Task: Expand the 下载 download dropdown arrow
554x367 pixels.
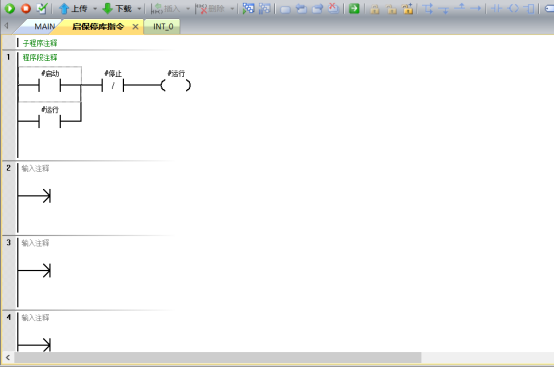Action: click(x=139, y=9)
